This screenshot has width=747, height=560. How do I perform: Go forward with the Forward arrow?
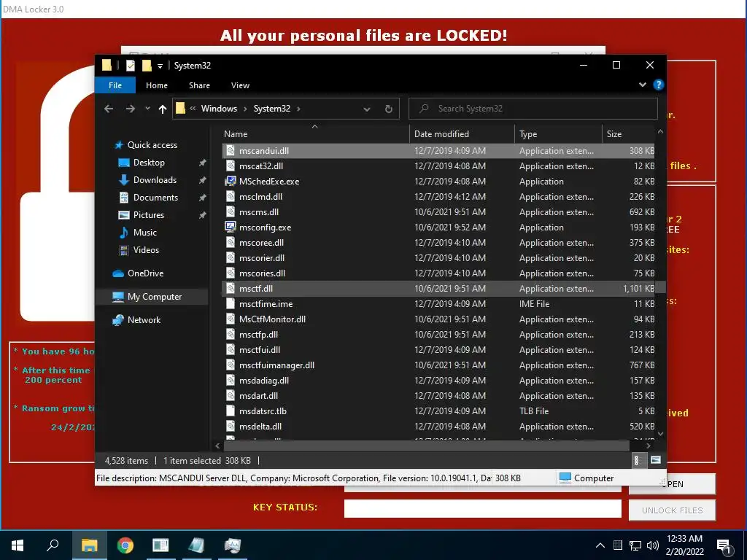(130, 109)
